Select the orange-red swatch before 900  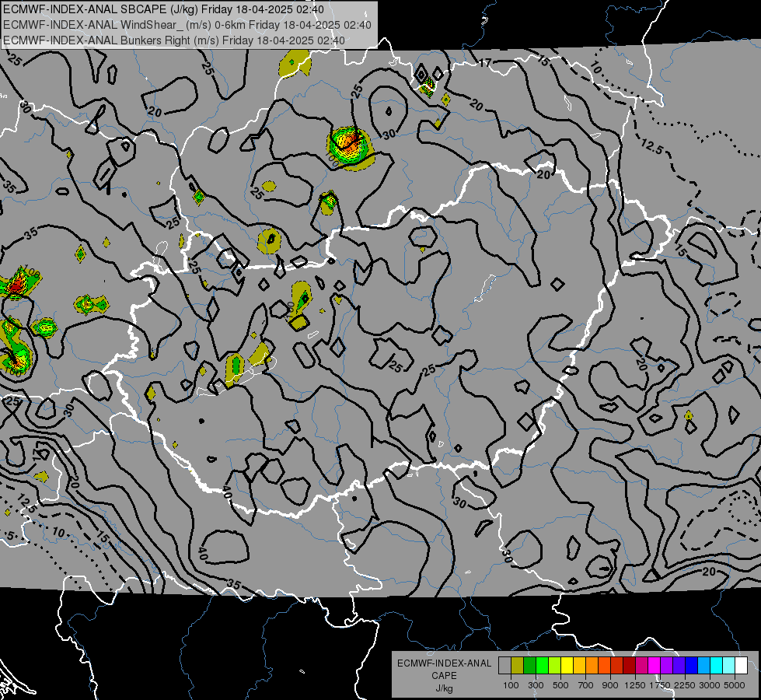click(x=604, y=666)
